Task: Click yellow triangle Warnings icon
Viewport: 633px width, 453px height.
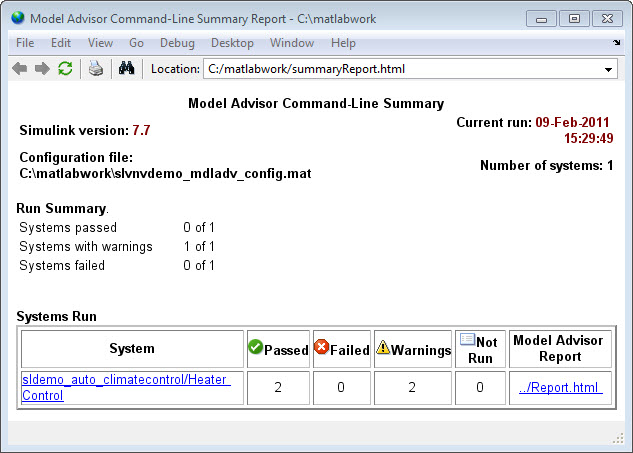Action: click(383, 347)
